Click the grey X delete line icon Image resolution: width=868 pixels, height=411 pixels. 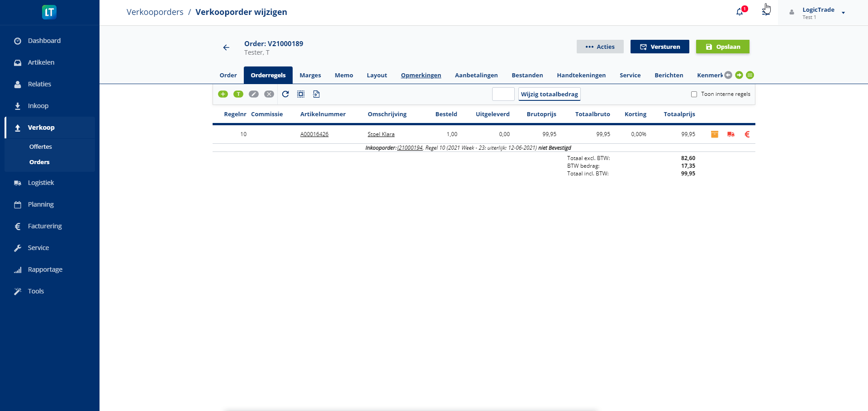pos(269,94)
